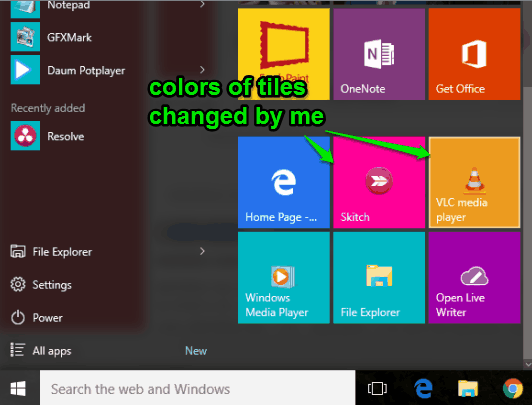Click the Start menu scrollbar down arrow
The height and width of the screenshot is (405, 532).
point(528,365)
